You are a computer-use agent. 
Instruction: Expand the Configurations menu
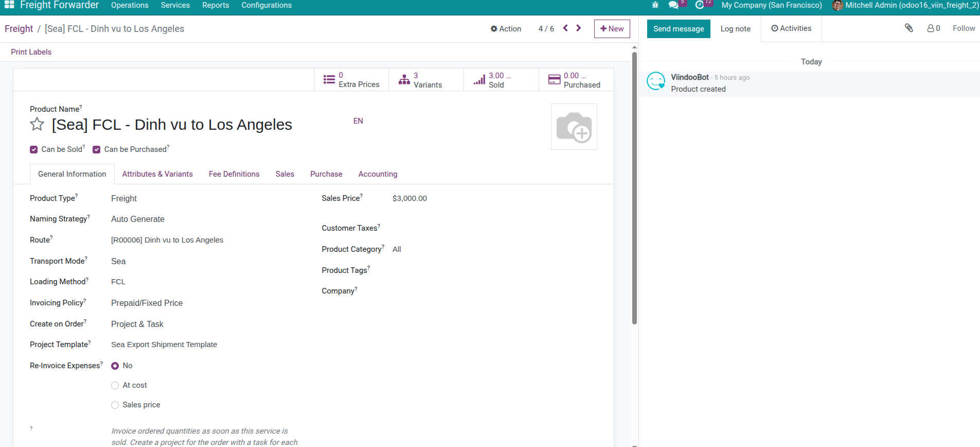[266, 5]
